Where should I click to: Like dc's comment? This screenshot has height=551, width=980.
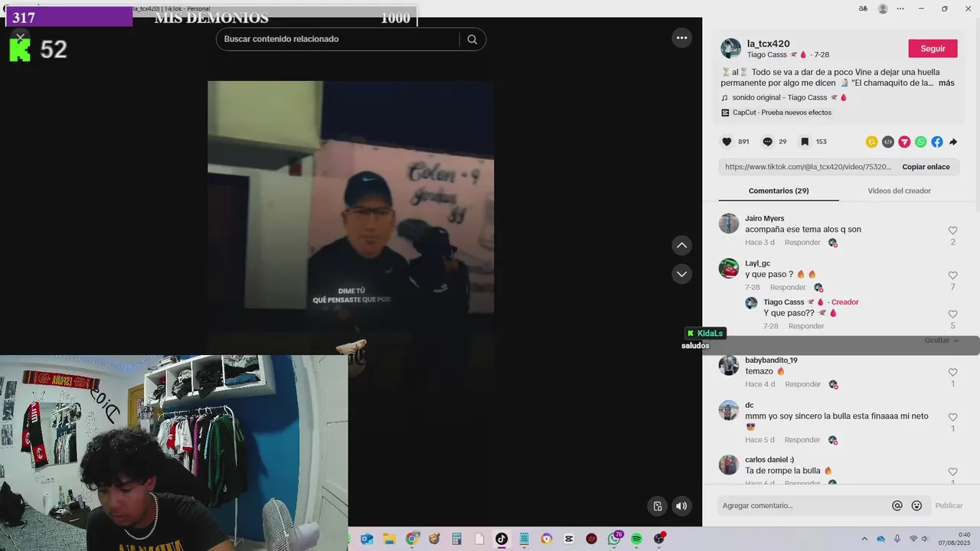952,417
